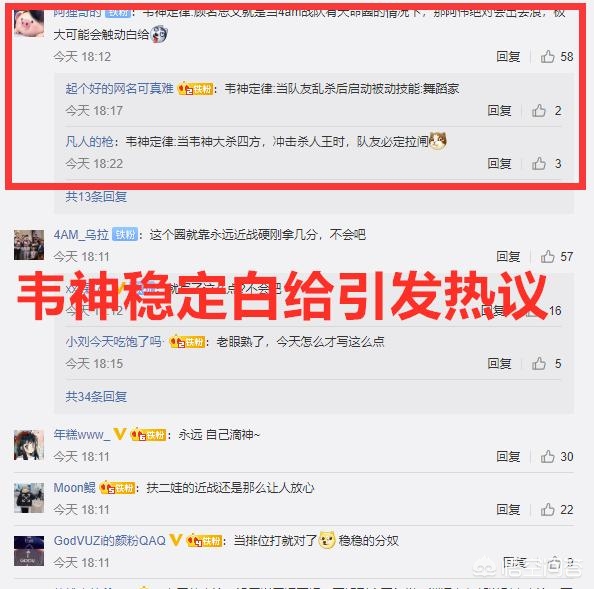Open the pig avatar at top
594x589 pixels.
tap(29, 23)
